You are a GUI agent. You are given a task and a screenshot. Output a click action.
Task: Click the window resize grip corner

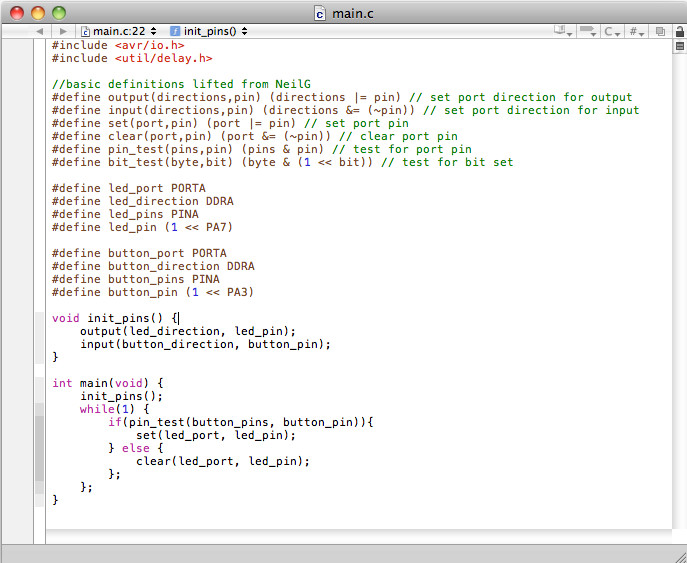click(x=680, y=556)
